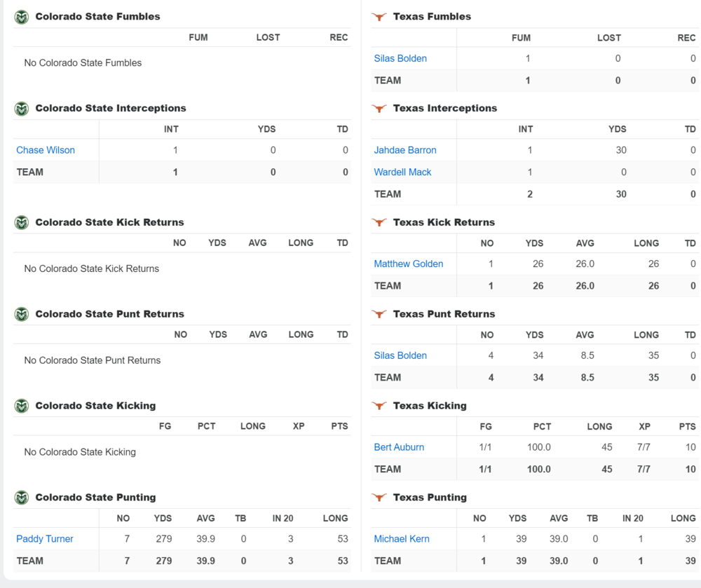Select Wardell Mack in Texas Interceptions
The height and width of the screenshot is (588, 701).
[402, 172]
